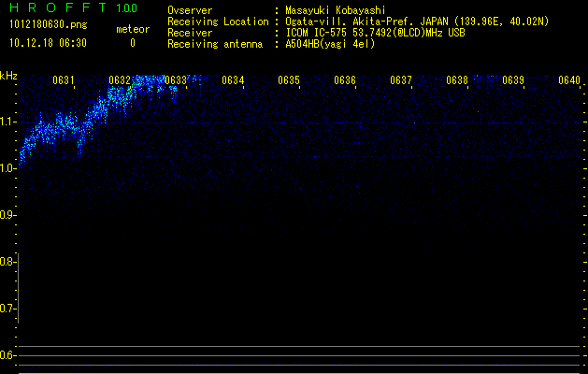588x374 pixels.
Task: Click the ICOM IC-575 receiver details
Action: (x=375, y=33)
